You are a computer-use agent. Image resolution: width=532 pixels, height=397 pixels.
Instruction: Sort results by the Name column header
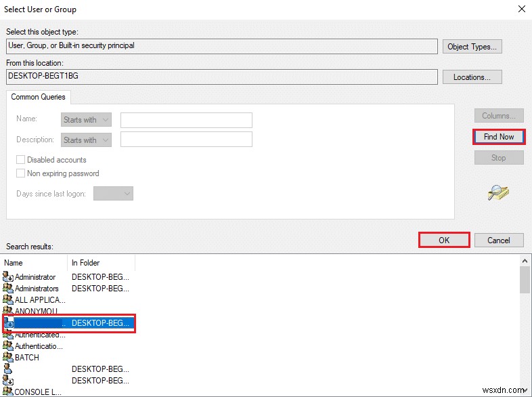coord(34,263)
